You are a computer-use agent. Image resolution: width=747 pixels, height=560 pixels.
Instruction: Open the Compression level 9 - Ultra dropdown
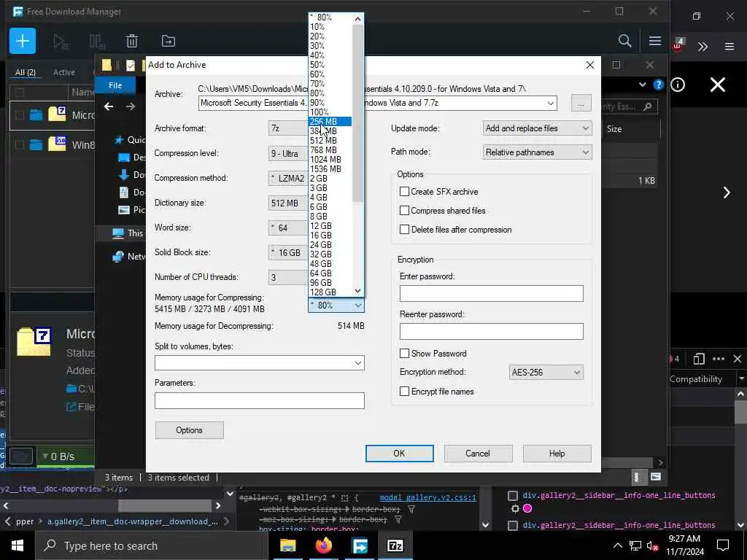click(x=287, y=153)
